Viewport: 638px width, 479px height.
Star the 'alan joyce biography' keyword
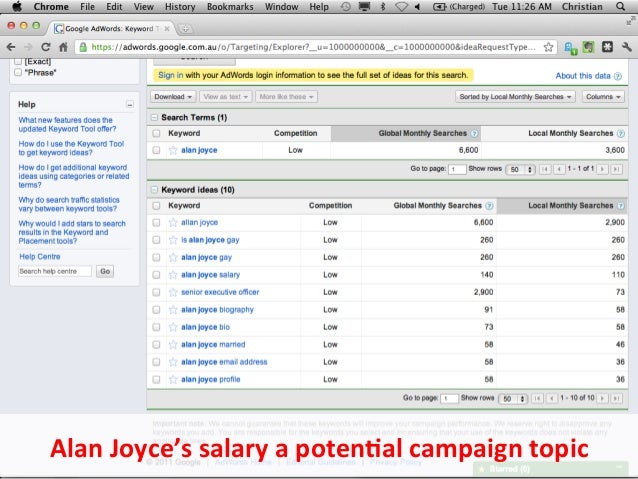173,310
